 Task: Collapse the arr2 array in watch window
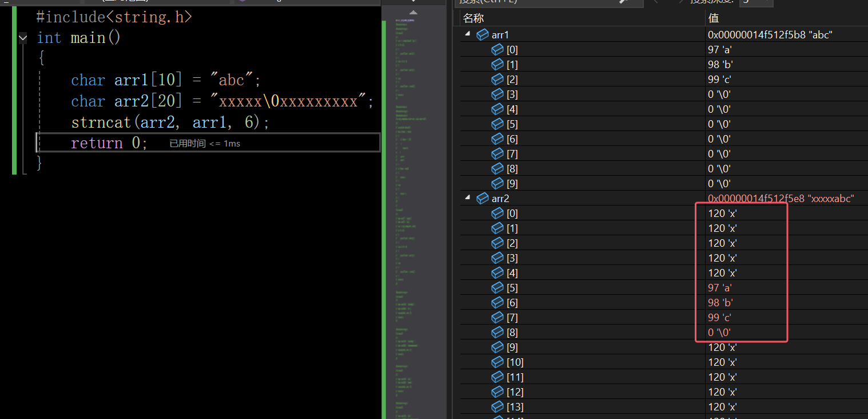pos(468,198)
